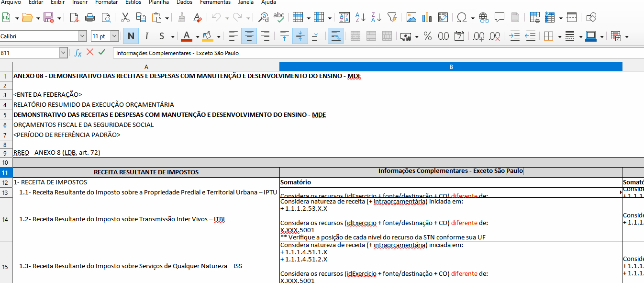Click the Clear Direct Formatting icon
This screenshot has width=644, height=283.
[x=197, y=18]
